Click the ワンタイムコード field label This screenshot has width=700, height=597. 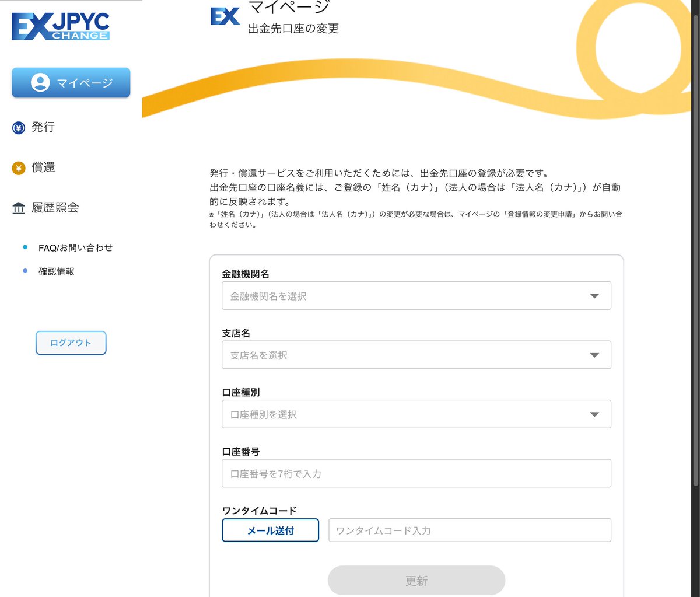260,511
